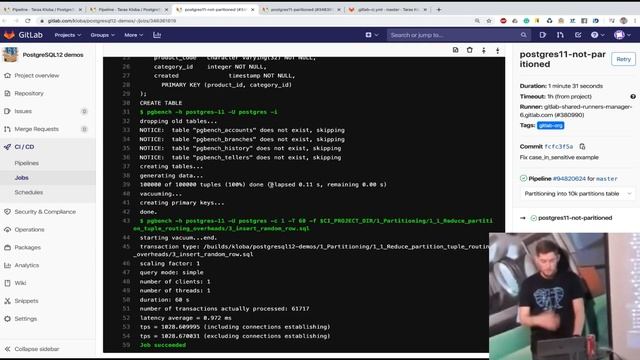This screenshot has height=360, width=640.
Task: Click the erase job log trash icon
Action: pos(469,50)
